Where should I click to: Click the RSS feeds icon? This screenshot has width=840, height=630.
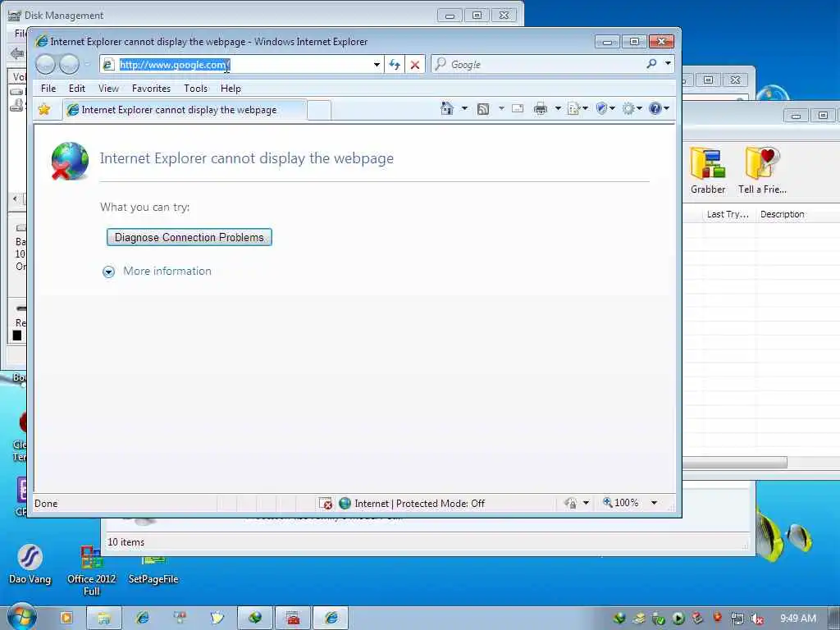point(482,109)
